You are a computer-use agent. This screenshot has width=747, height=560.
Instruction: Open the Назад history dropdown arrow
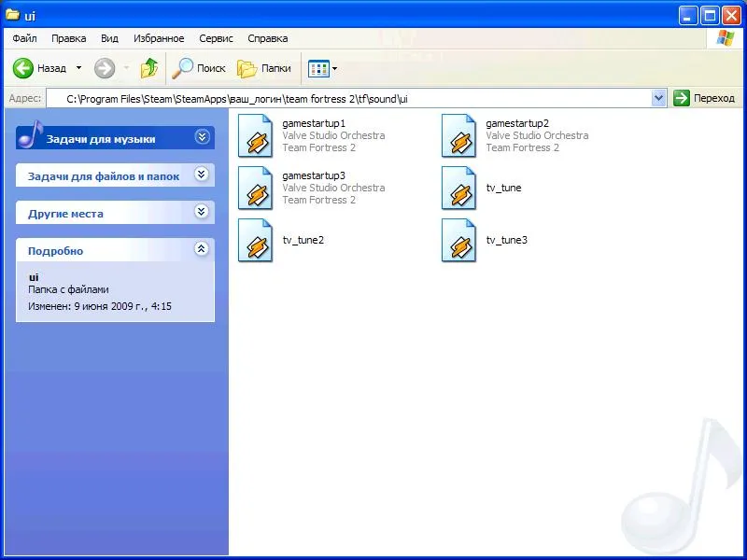click(78, 68)
